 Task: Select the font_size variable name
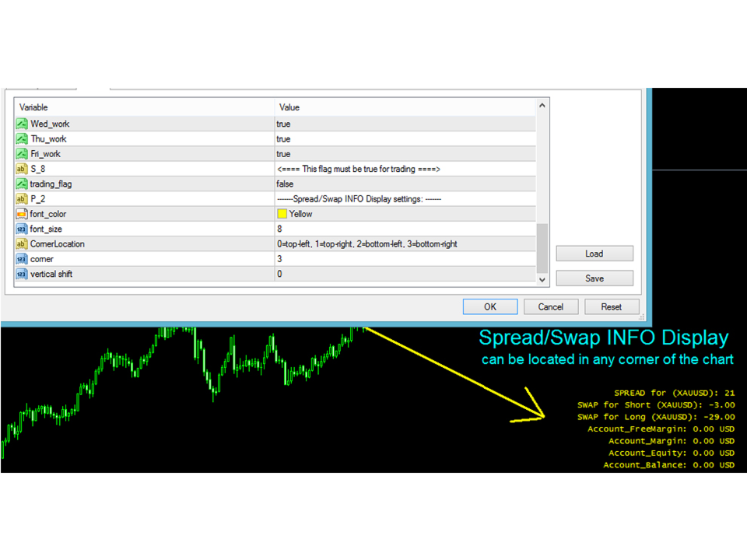tap(46, 229)
